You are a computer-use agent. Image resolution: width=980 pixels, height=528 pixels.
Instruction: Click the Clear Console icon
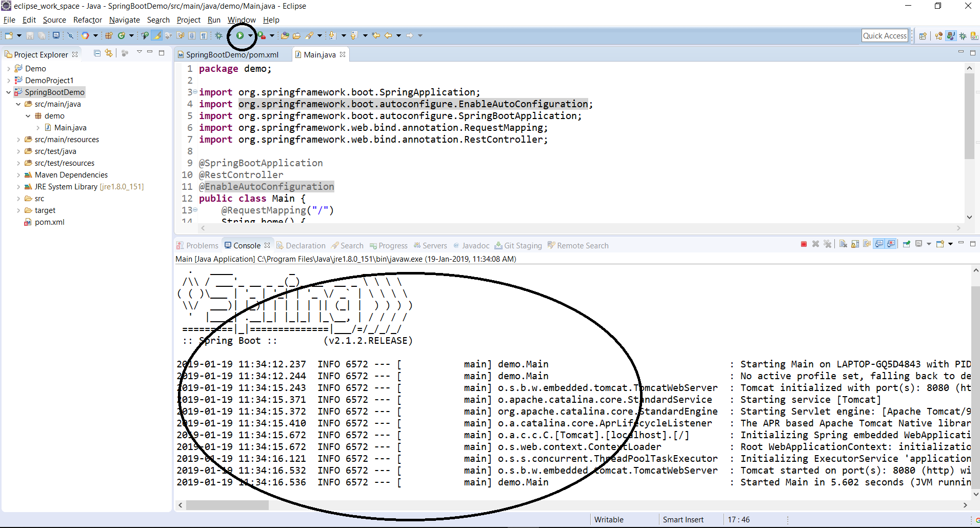[843, 244]
